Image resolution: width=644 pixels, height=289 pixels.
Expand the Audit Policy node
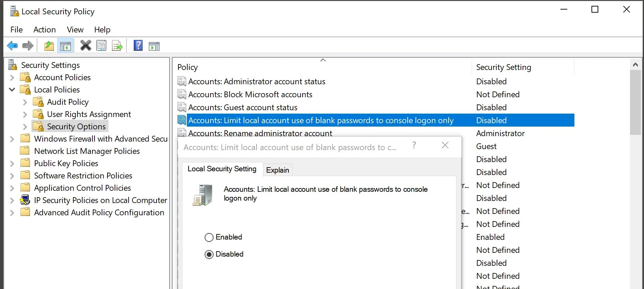click(25, 102)
